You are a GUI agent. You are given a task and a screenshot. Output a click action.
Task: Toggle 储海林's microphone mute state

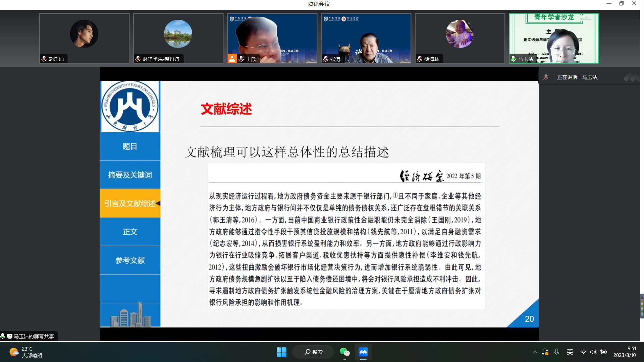point(419,59)
